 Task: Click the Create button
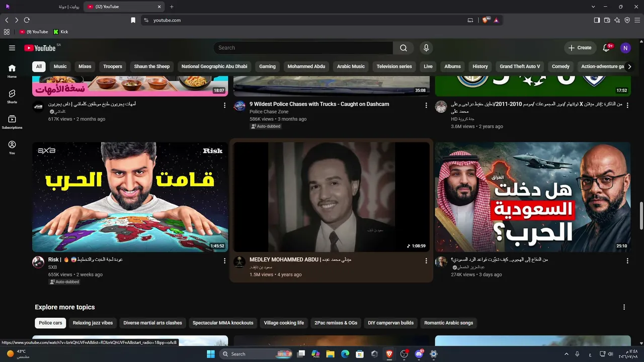tap(580, 48)
